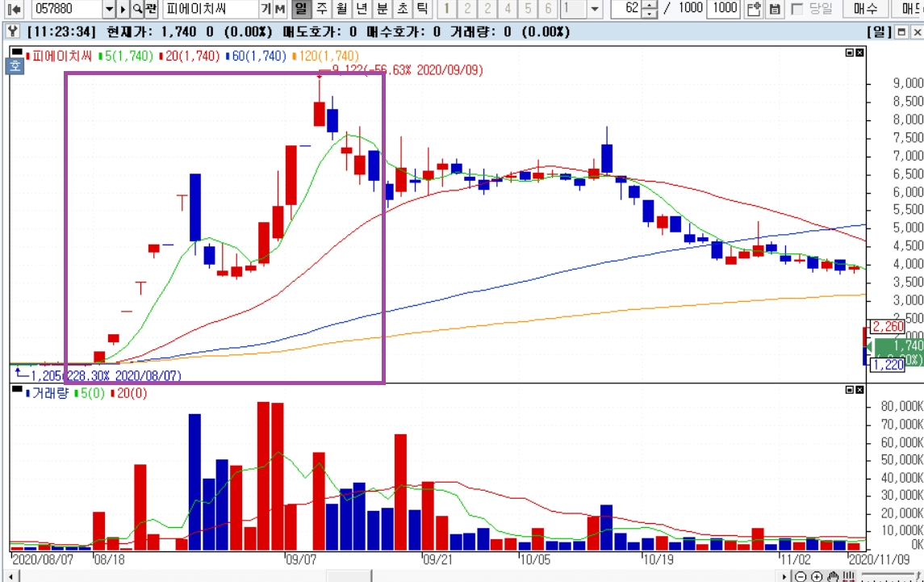Go to first record arrow icon
Viewport: 924px width, 582px height.
pyautogui.click(x=15, y=9)
